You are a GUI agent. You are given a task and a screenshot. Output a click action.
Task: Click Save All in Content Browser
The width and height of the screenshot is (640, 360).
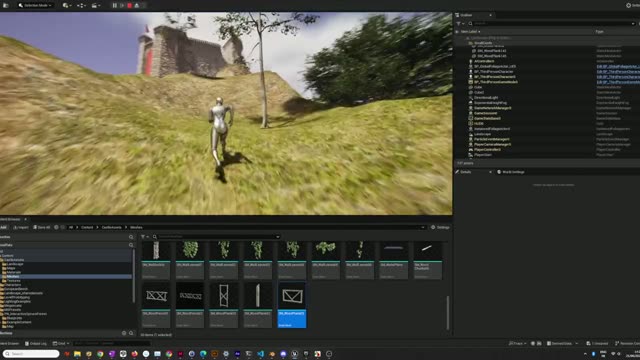point(42,227)
